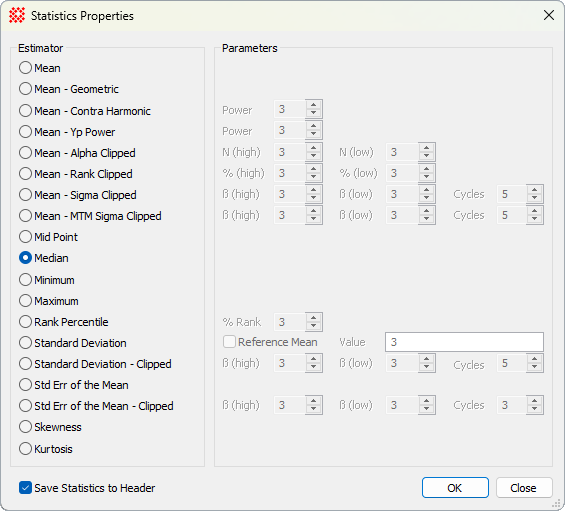Click the Value input field

[464, 342]
